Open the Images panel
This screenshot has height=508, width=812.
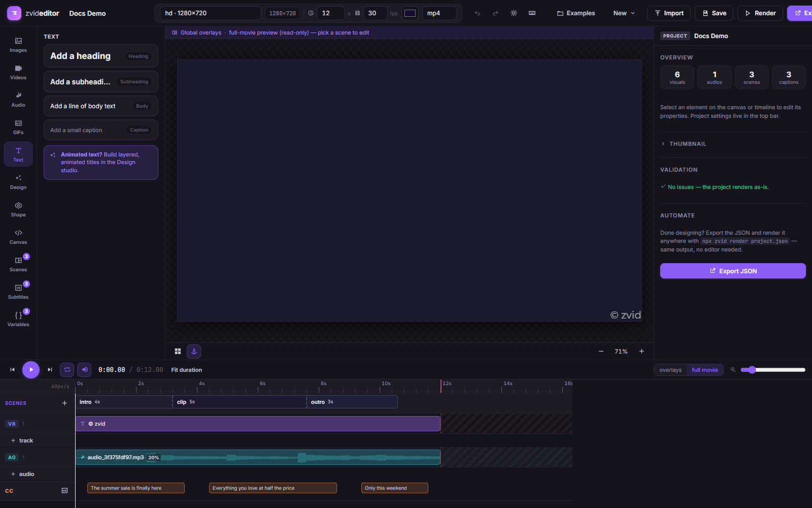click(x=18, y=45)
